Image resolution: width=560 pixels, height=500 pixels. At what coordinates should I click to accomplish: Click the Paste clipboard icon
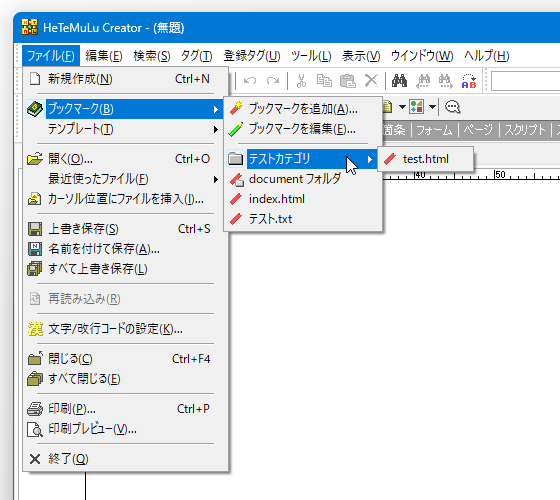point(348,81)
